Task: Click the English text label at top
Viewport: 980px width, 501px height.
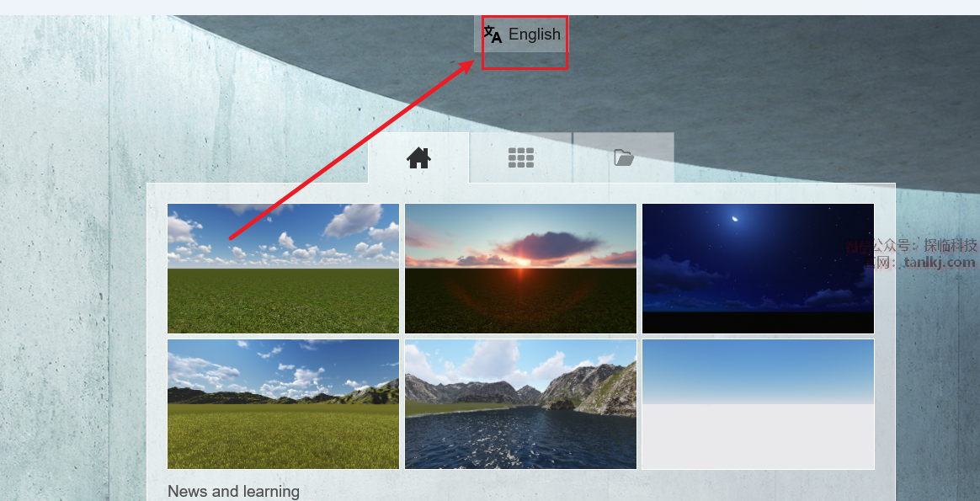Action: point(535,34)
